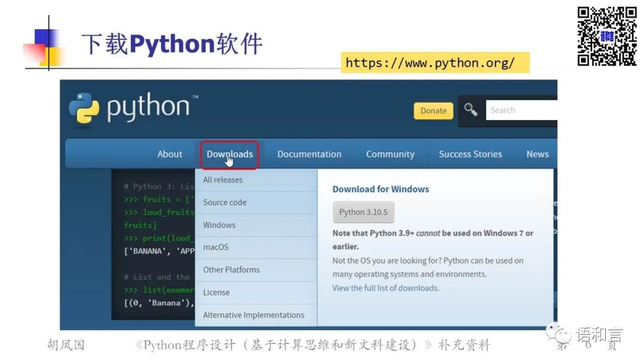The image size is (644, 363).
Task: Choose macOS in the Downloads dropdown
Action: 256,248
